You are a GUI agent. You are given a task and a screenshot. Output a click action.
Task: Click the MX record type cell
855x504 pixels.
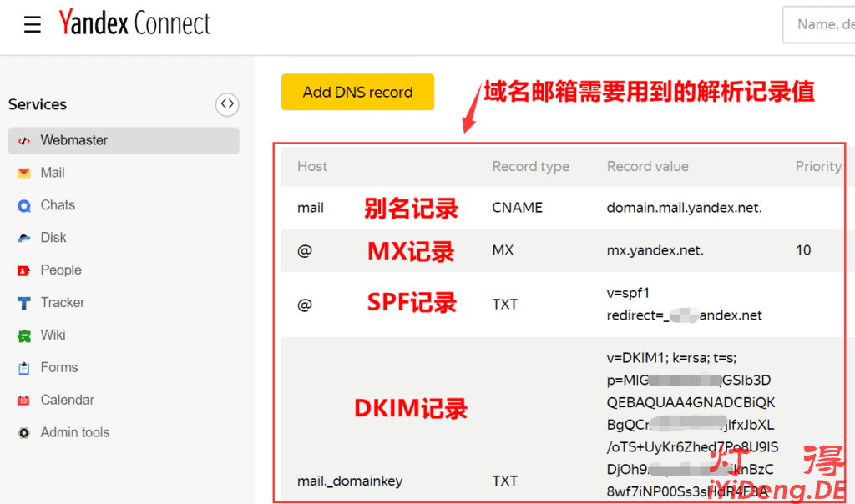click(503, 250)
